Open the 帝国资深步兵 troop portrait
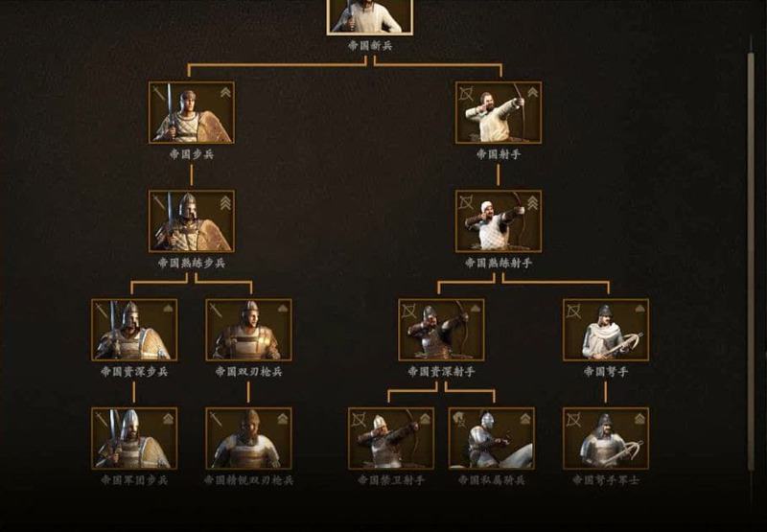Viewport: 767px width, 532px height. pyautogui.click(x=134, y=330)
